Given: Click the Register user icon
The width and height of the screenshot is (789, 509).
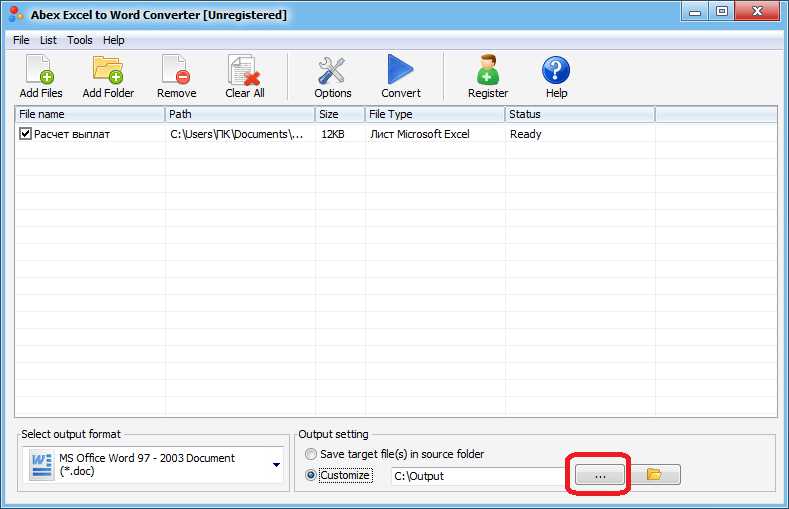Looking at the screenshot, I should [x=488, y=69].
